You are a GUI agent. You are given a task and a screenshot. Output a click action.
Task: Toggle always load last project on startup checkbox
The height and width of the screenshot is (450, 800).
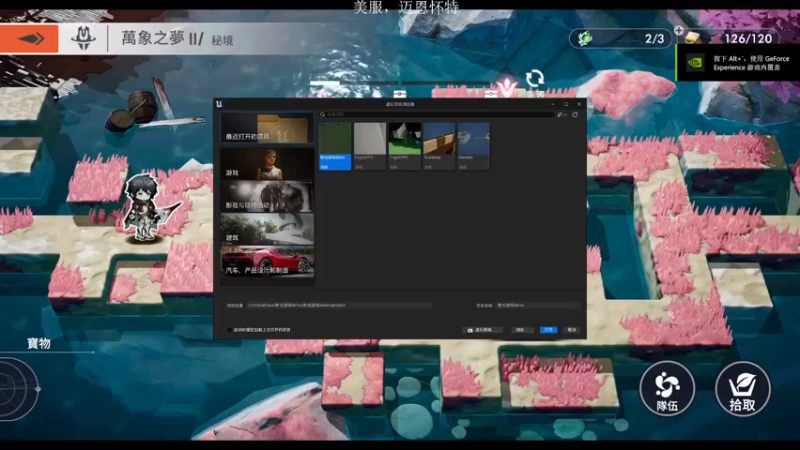click(x=230, y=330)
